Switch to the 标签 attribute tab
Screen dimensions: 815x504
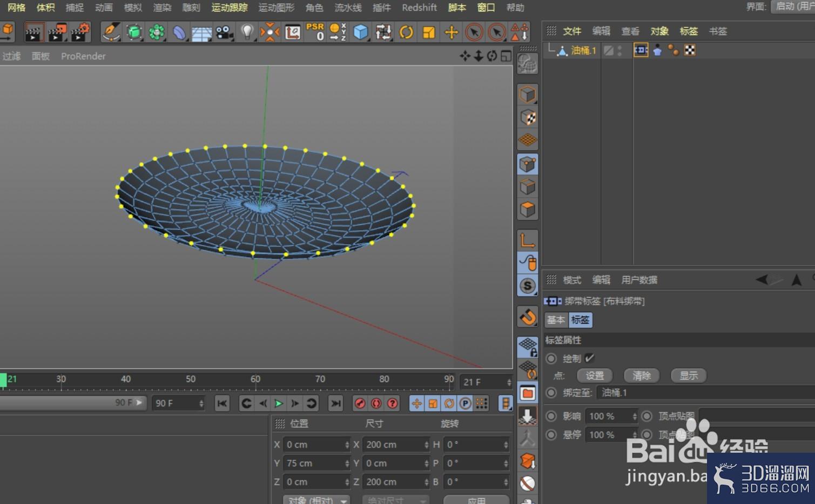pos(580,320)
